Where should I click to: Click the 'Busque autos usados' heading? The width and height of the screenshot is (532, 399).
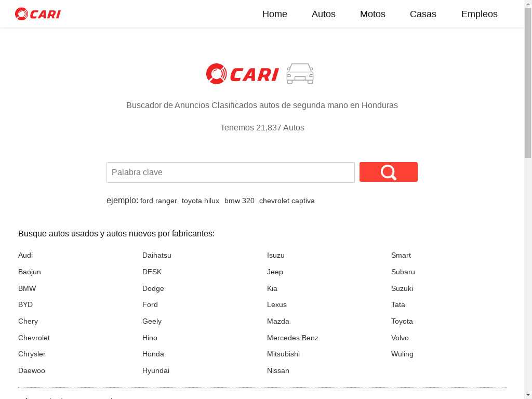[116, 234]
